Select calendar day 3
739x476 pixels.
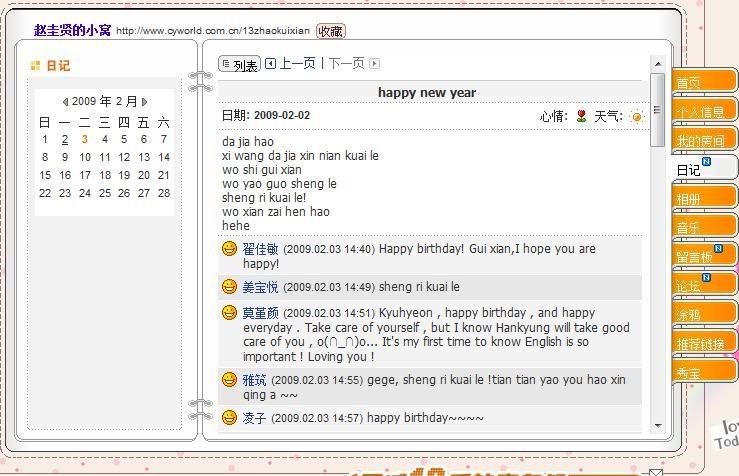click(x=84, y=140)
